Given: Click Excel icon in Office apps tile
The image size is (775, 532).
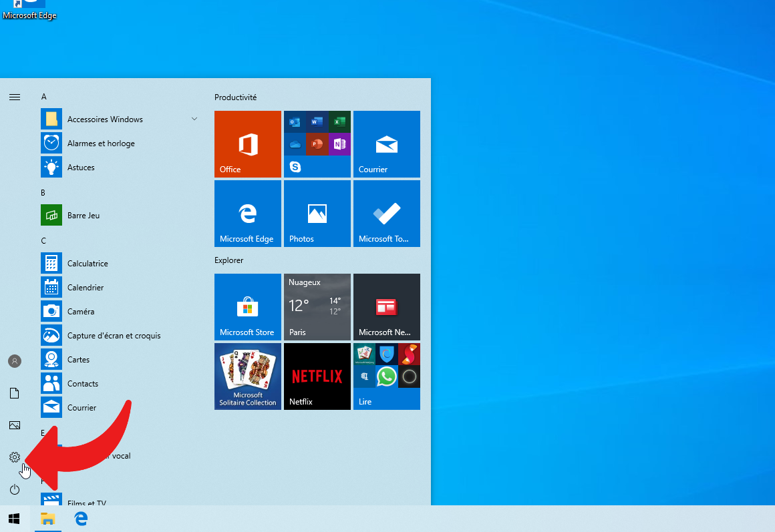Looking at the screenshot, I should (339, 121).
